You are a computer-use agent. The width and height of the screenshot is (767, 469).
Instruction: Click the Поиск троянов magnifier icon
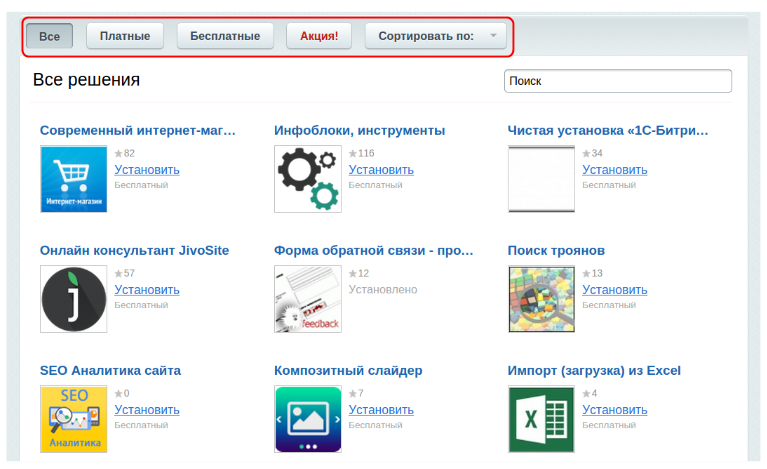click(x=541, y=299)
